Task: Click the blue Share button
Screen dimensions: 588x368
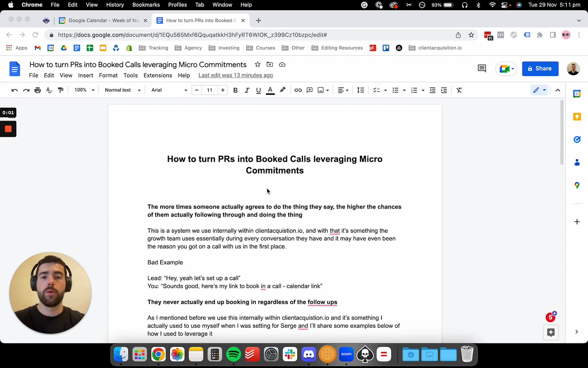Action: [540, 68]
